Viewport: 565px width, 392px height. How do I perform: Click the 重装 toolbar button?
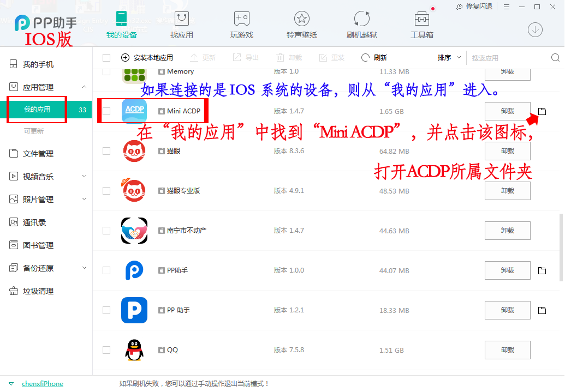point(332,58)
